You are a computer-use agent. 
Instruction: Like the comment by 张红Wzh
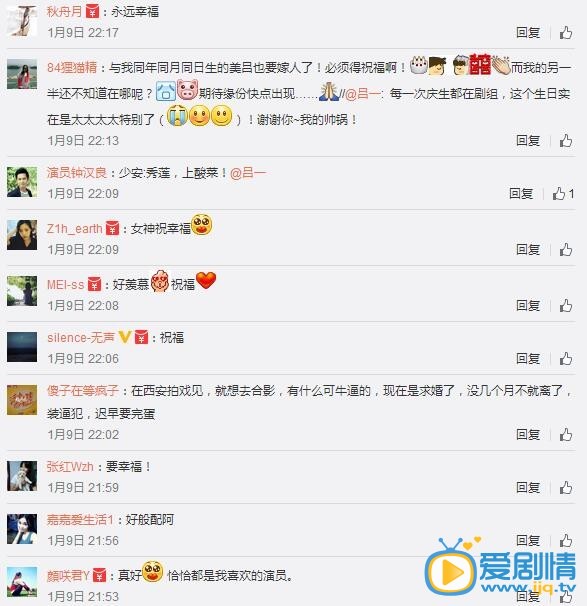(x=566, y=488)
